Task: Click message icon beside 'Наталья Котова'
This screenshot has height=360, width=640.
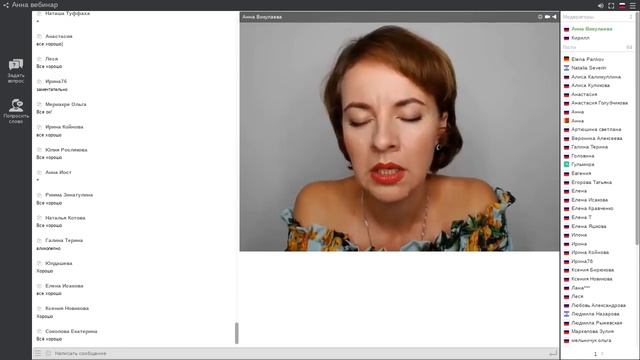Action: click(x=40, y=218)
